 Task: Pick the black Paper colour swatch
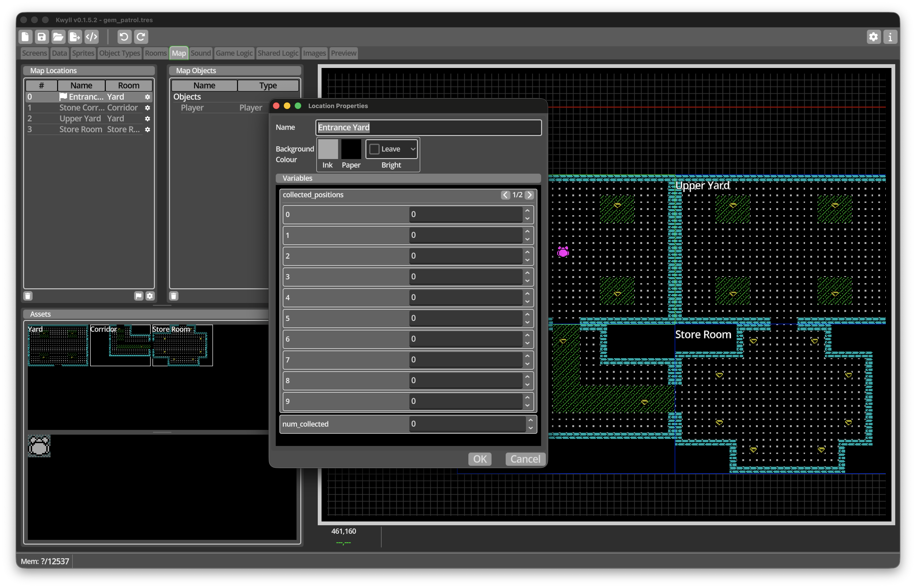(351, 149)
